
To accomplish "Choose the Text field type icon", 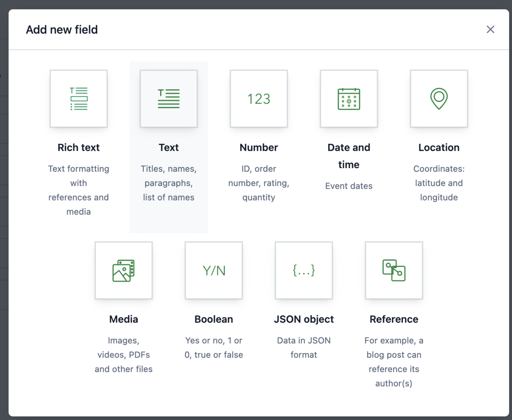I will [169, 99].
